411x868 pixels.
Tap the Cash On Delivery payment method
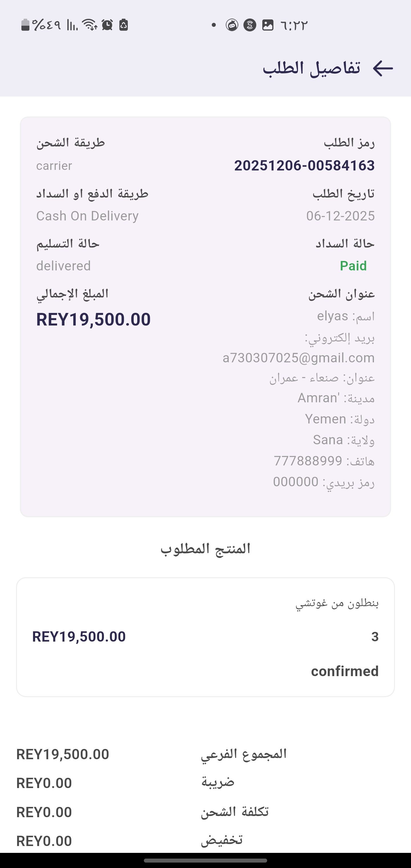[x=87, y=216]
